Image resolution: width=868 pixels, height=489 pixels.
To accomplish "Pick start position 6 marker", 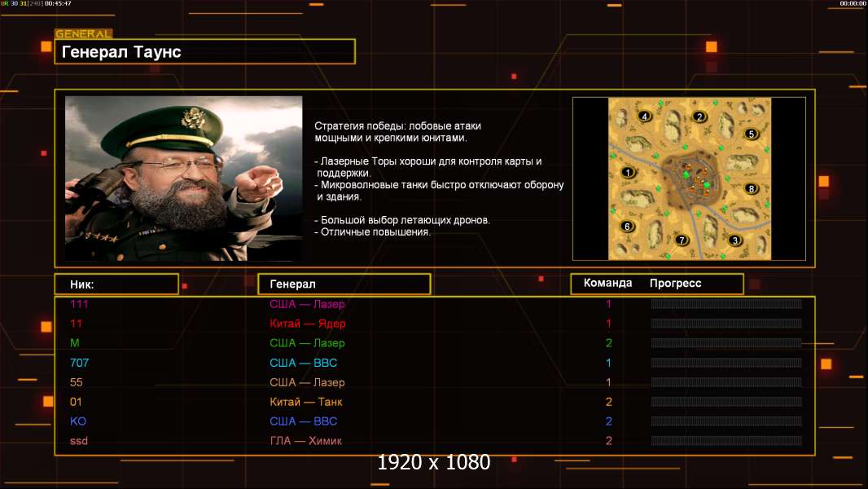I will [627, 226].
